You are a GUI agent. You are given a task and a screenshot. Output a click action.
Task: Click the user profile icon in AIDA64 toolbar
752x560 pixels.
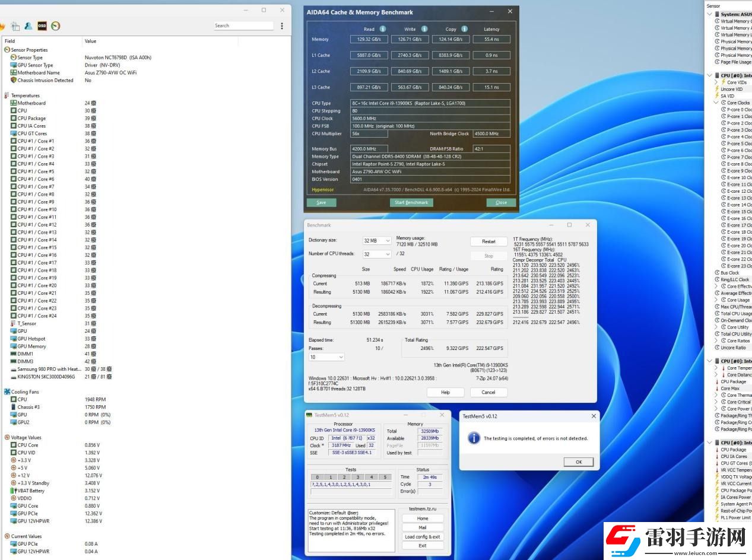pyautogui.click(x=28, y=26)
